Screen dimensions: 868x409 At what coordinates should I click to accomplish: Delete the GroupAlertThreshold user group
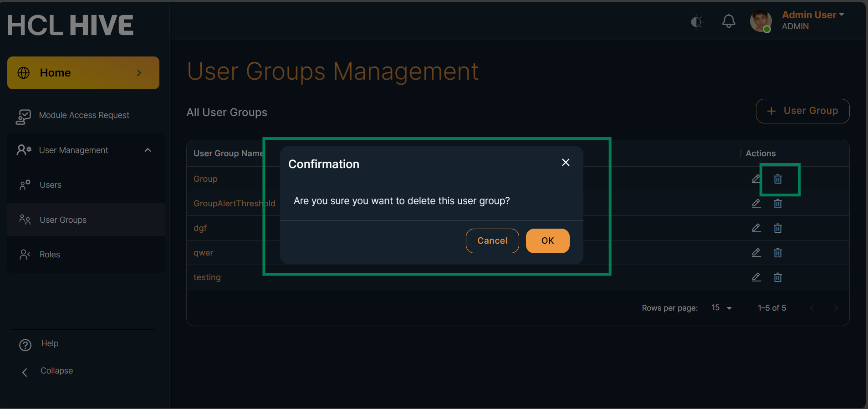[x=778, y=204]
